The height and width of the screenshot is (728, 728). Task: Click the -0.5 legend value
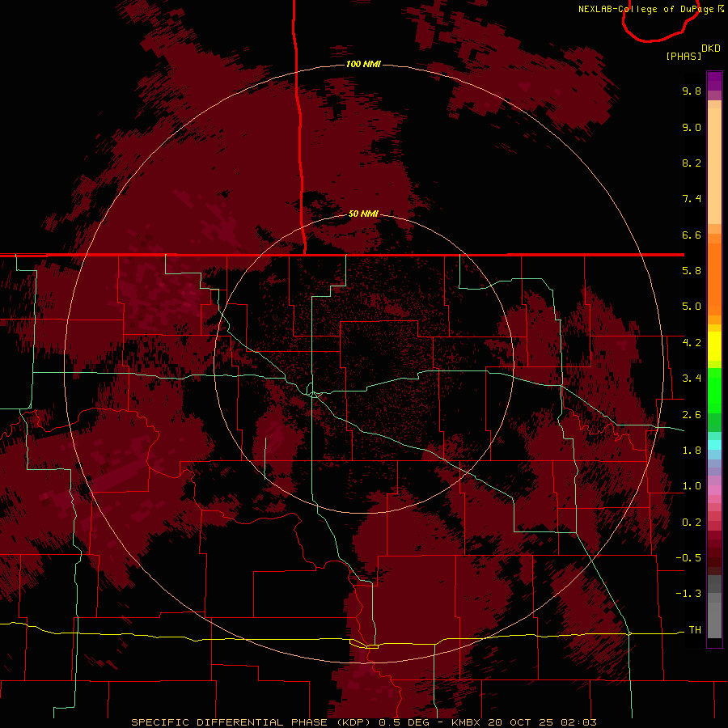(688, 558)
